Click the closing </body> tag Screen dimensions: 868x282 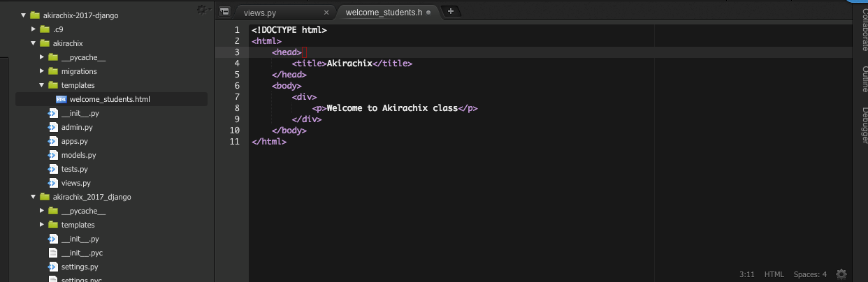(289, 131)
